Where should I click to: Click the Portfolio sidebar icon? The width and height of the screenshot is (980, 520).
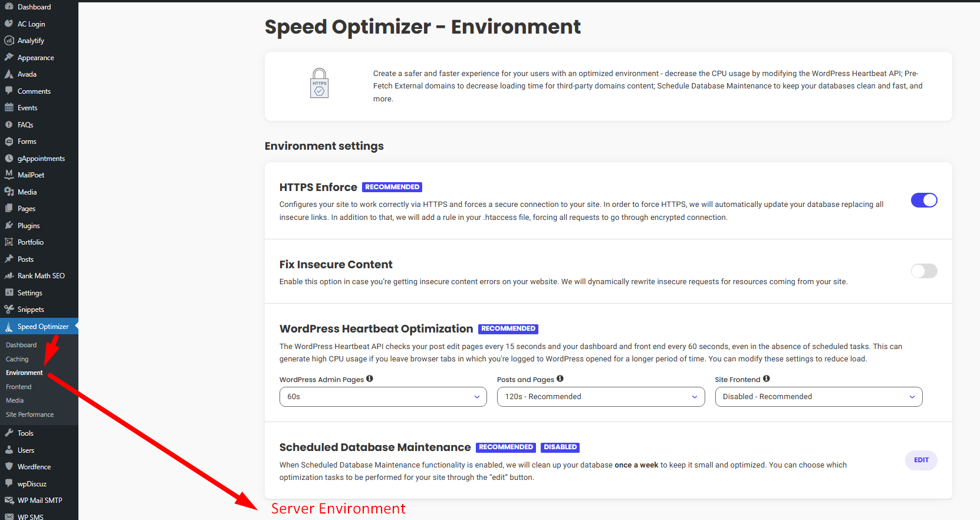9,242
